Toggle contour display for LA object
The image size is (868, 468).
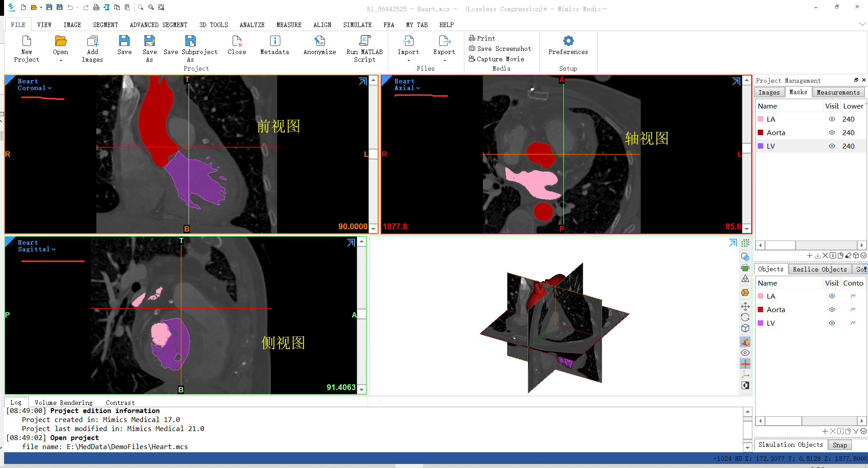(853, 296)
